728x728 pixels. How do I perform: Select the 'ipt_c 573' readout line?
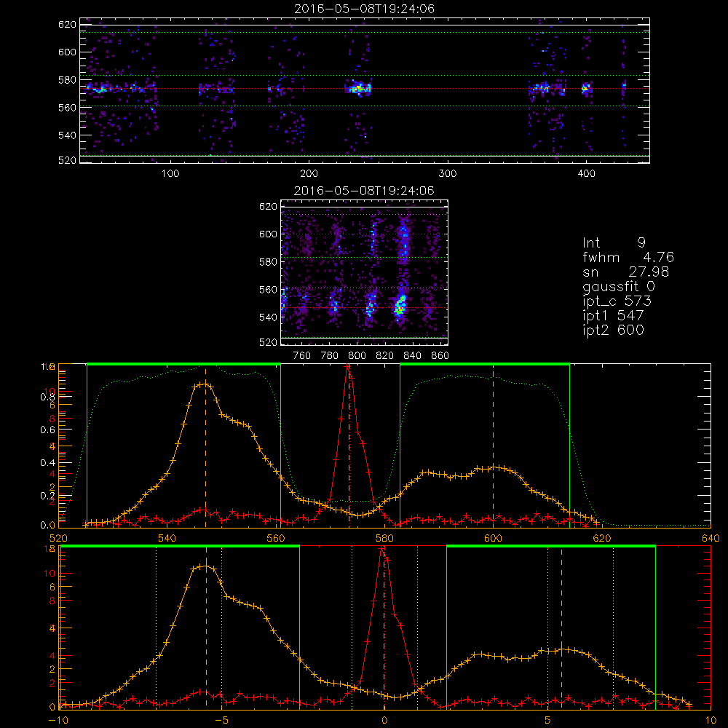point(617,301)
